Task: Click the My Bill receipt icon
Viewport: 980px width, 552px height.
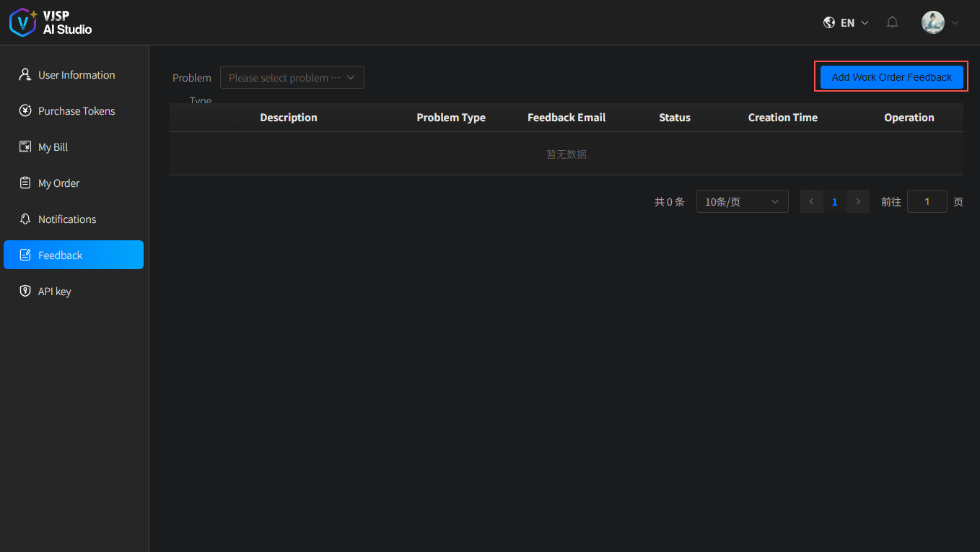Action: [25, 147]
